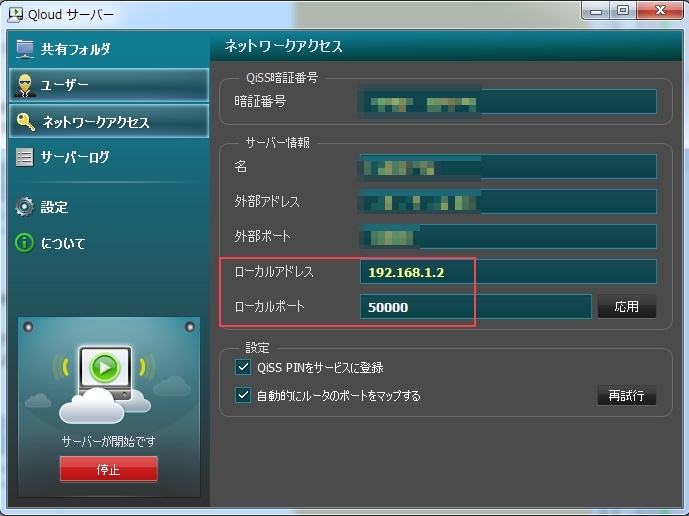Click the サーバーが開始です status text
The height and width of the screenshot is (516, 689).
(x=109, y=441)
